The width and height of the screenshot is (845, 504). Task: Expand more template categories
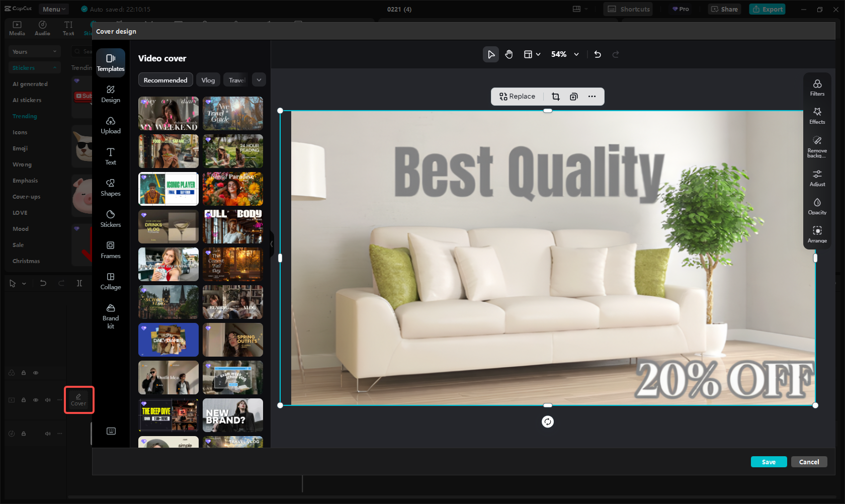(x=259, y=80)
